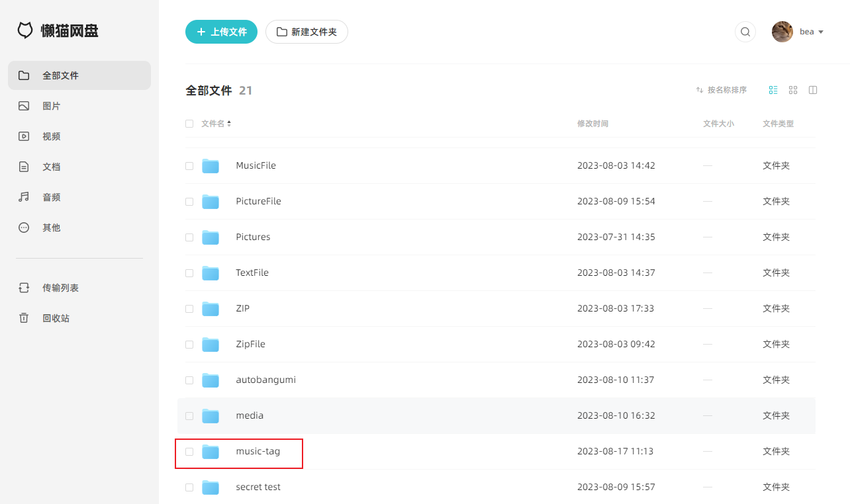This screenshot has height=504, width=850.
Task: Click the date 2023-08-09 15:57
Action: [616, 487]
